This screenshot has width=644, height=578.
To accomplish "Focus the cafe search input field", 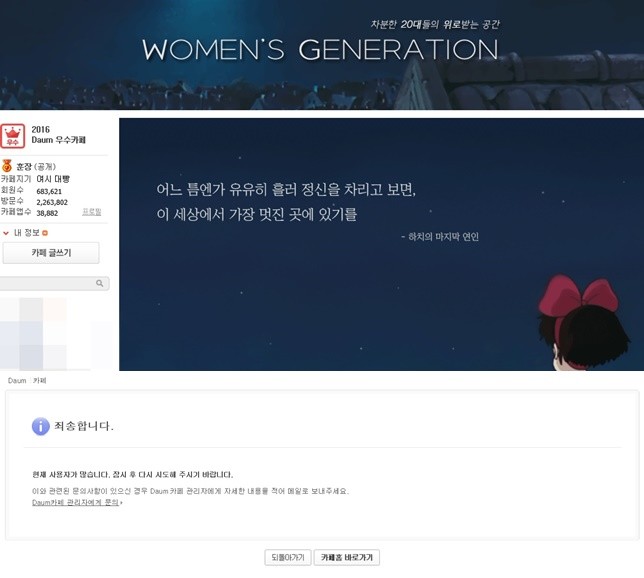I will (x=47, y=284).
